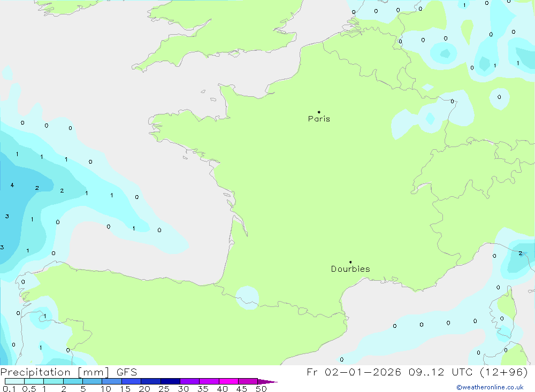This screenshot has height=392, width=535.
Task: Pick the 5–10 mm legend swatch
Action: coord(93,381)
